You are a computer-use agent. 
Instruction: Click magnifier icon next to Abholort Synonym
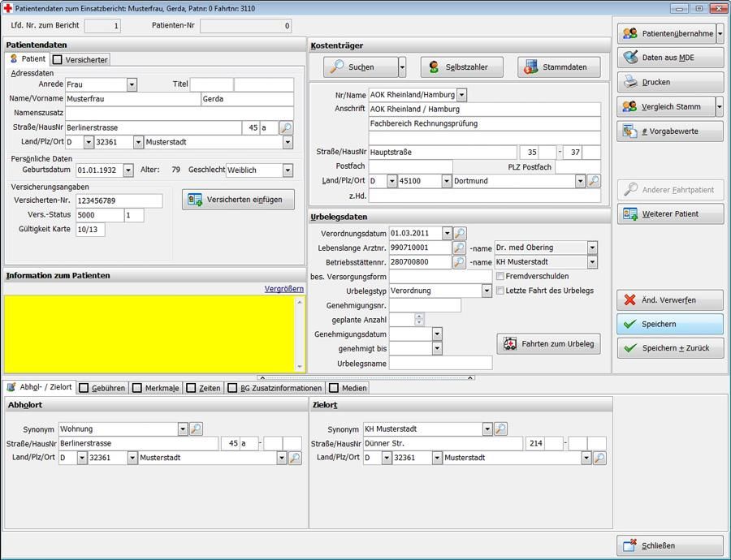click(196, 429)
